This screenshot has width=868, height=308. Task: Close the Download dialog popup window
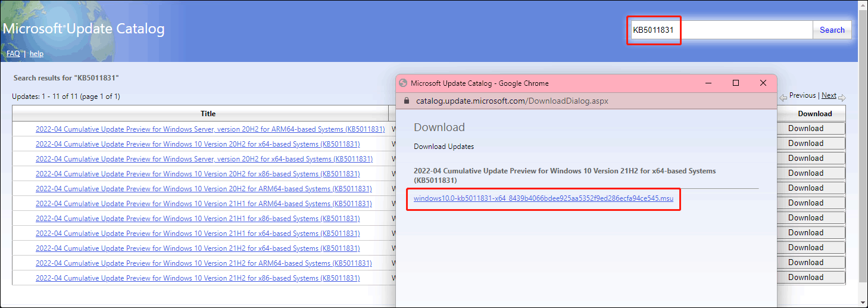coord(763,83)
